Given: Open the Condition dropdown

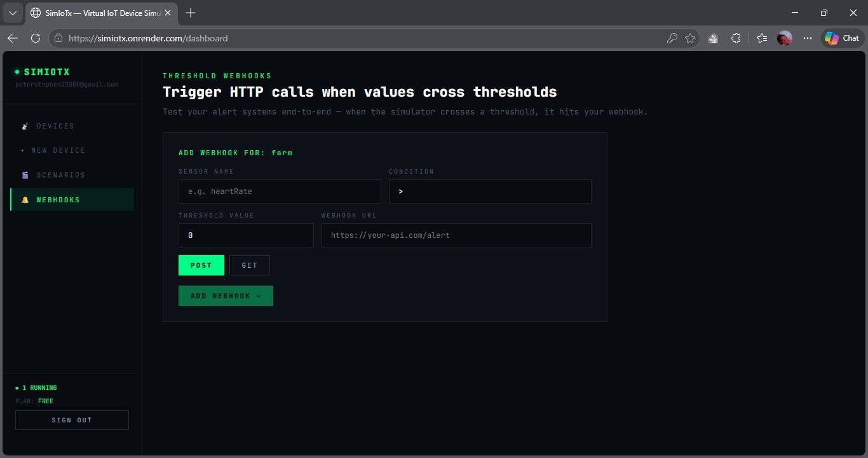Looking at the screenshot, I should [490, 191].
